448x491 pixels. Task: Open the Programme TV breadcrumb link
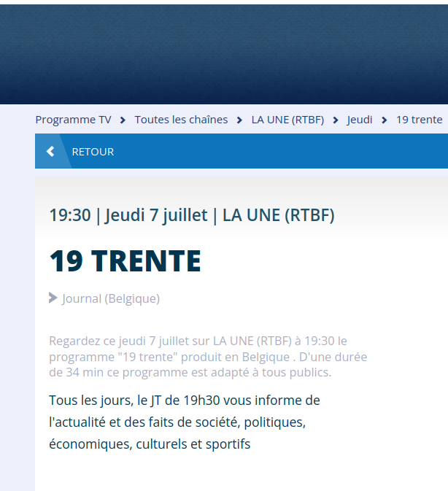[x=73, y=120]
